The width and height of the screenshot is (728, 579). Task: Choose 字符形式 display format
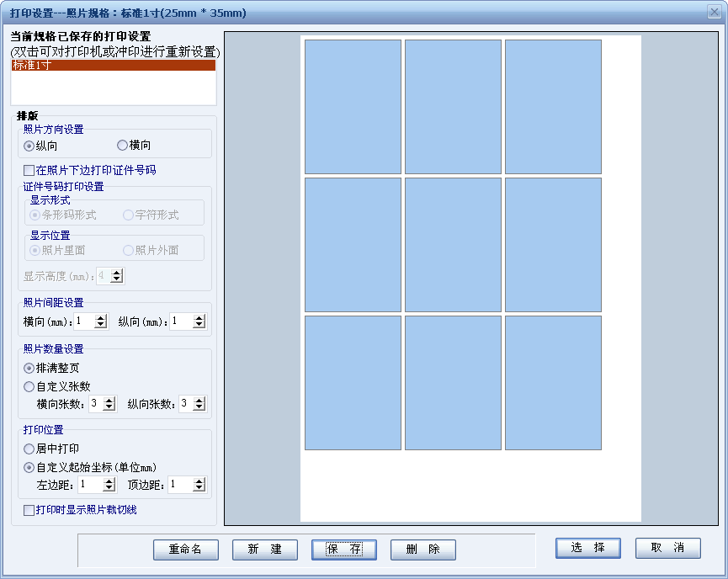tap(128, 215)
